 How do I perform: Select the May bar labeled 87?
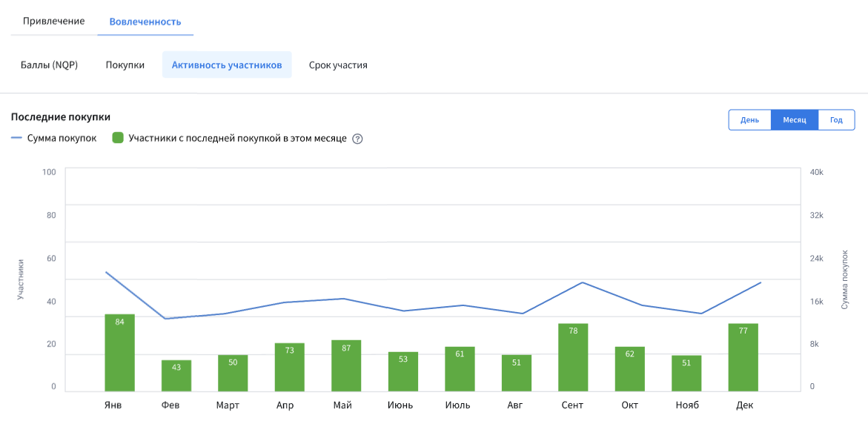346,365
